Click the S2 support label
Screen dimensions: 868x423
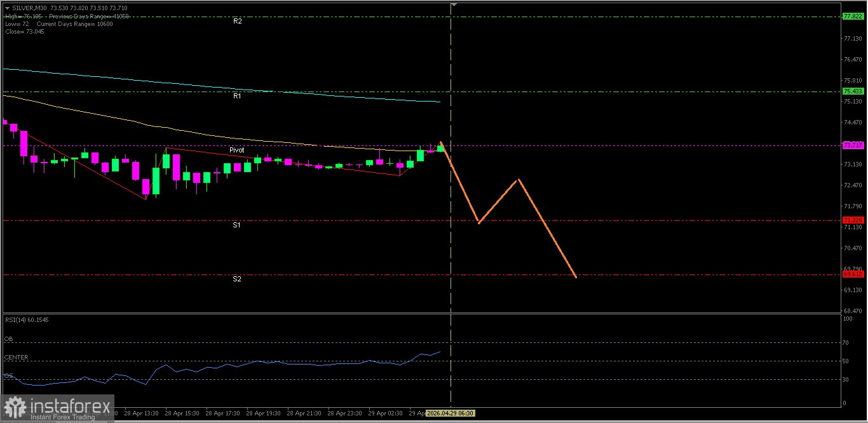coord(236,279)
